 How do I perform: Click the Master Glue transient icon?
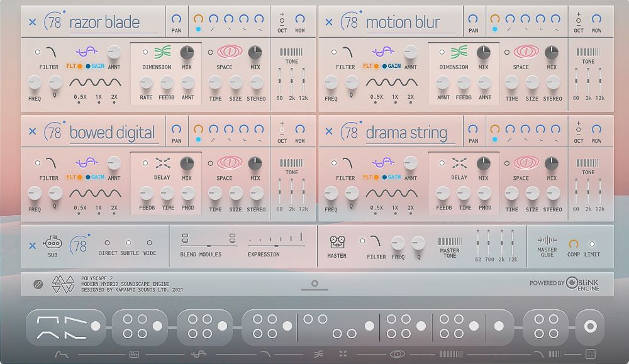point(547,240)
